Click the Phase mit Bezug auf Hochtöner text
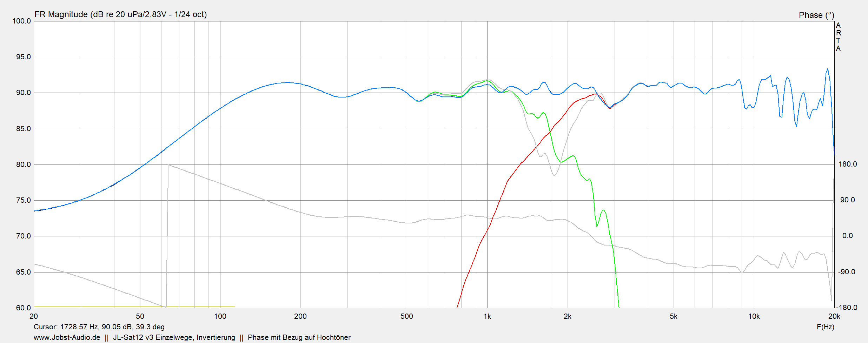 click(x=299, y=337)
